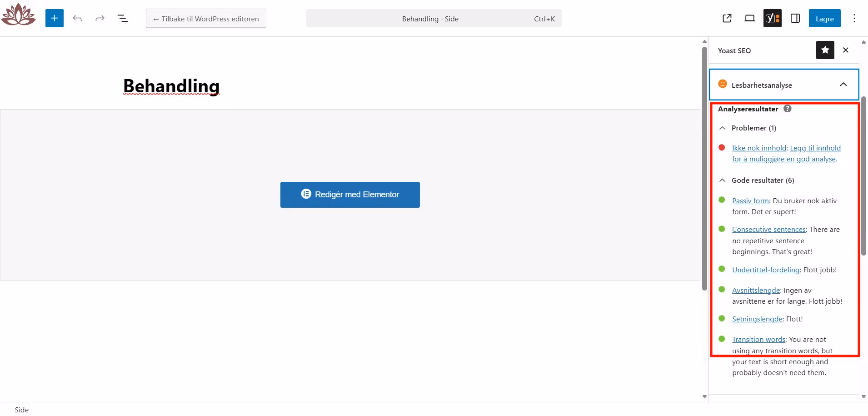
Task: Click the Behandling page title
Action: (x=171, y=86)
